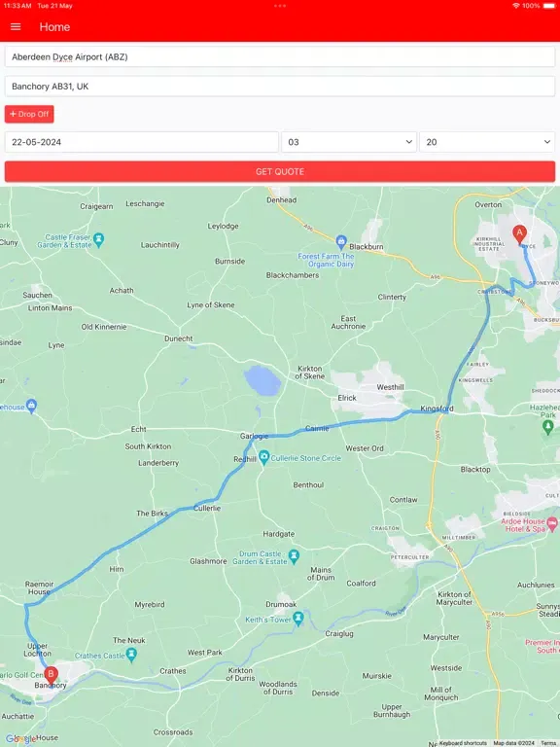Image resolution: width=560 pixels, height=747 pixels.
Task: Select route marker B at Banchory
Action: [51, 676]
